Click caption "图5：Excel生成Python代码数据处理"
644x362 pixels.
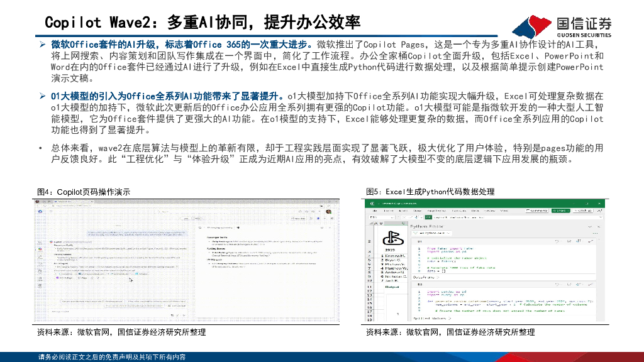click(x=430, y=192)
